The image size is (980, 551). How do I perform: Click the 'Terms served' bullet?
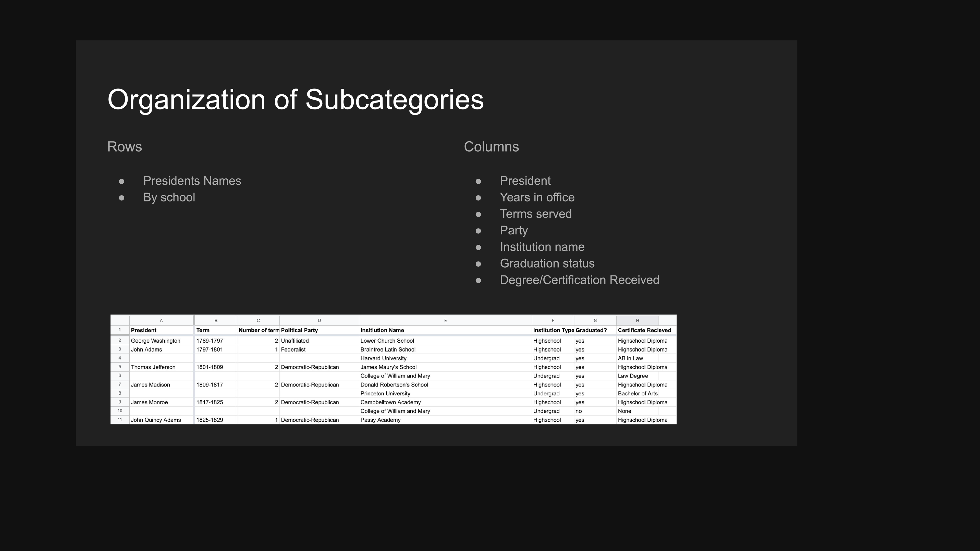pos(536,214)
